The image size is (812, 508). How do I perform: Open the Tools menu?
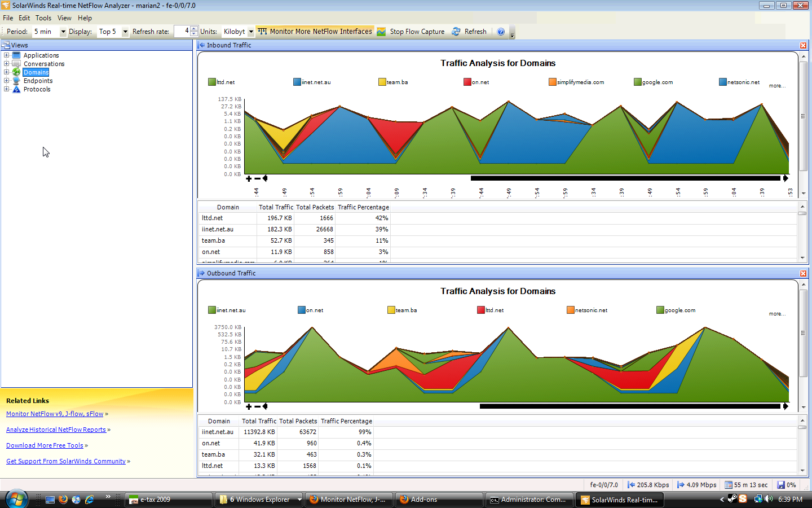tap(43, 18)
